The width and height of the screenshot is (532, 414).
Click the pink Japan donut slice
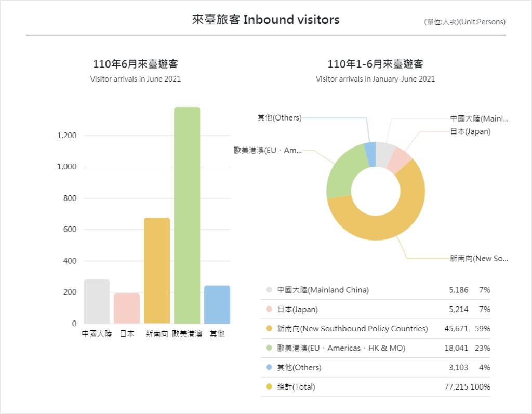[x=401, y=160]
